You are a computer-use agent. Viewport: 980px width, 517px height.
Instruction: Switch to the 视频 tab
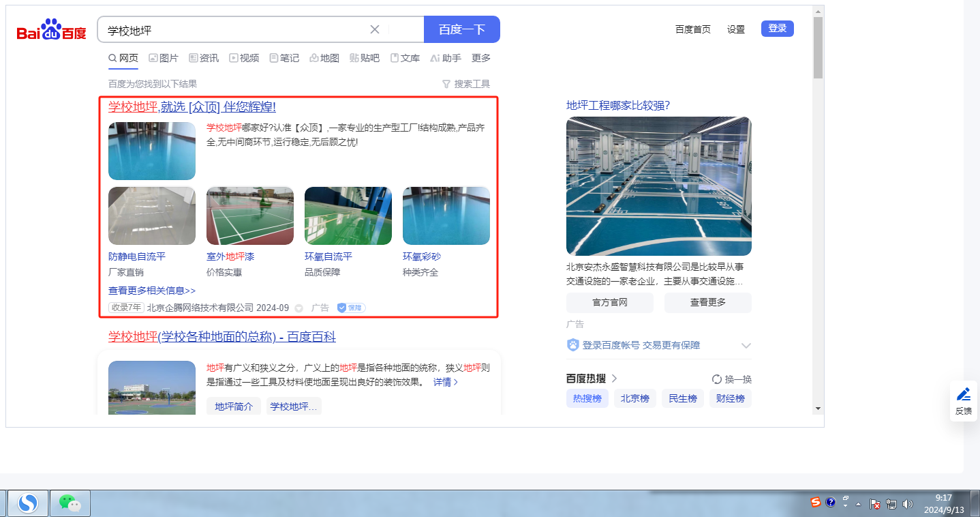(244, 58)
